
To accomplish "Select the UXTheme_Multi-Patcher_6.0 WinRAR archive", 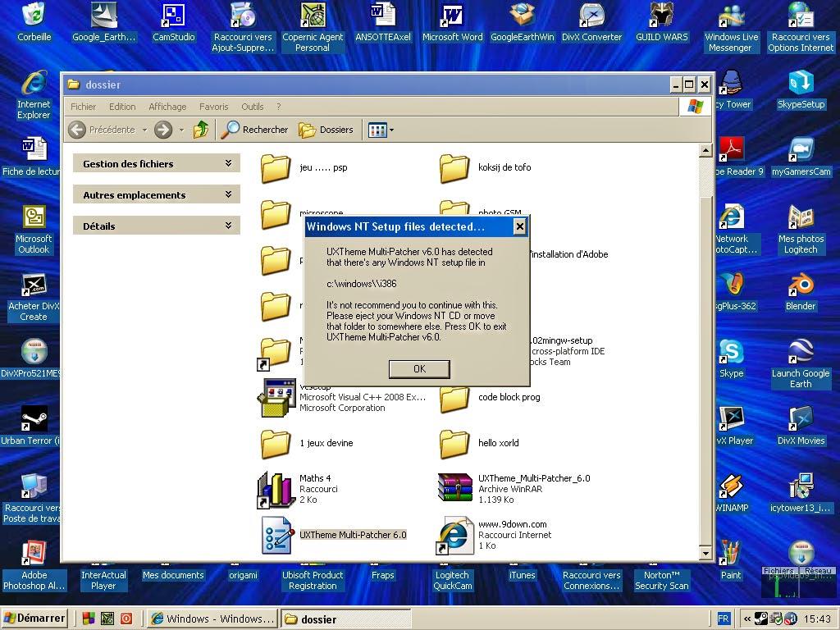I will [514, 489].
